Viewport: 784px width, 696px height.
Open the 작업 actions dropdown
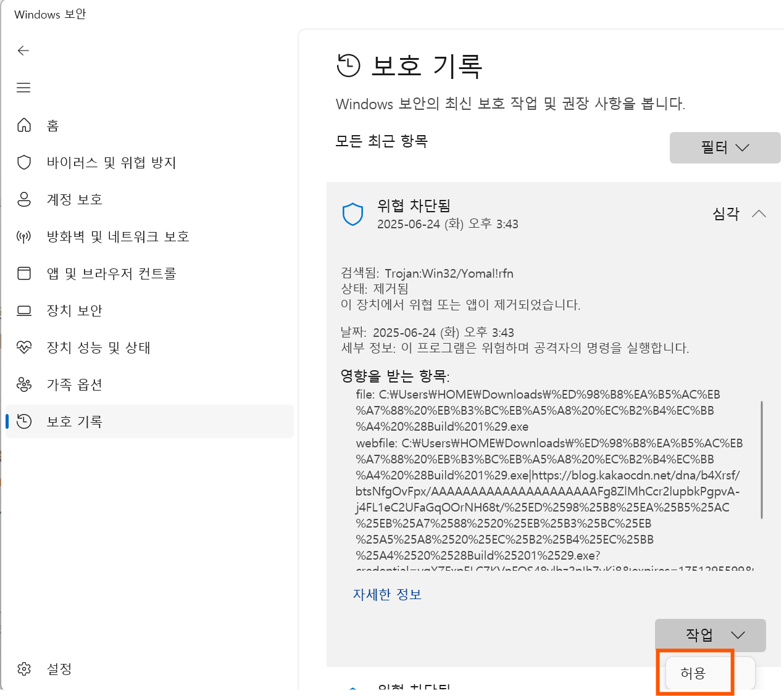point(710,635)
